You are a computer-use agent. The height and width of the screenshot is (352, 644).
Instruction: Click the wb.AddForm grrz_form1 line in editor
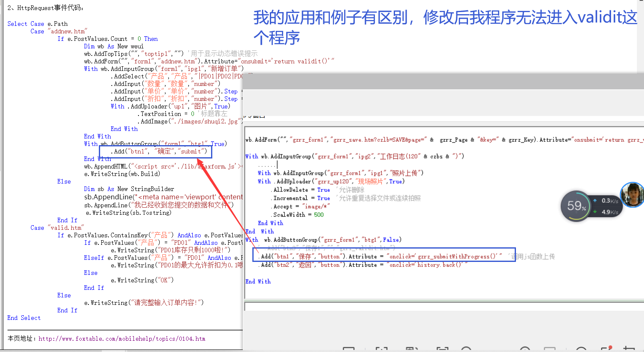pos(444,140)
